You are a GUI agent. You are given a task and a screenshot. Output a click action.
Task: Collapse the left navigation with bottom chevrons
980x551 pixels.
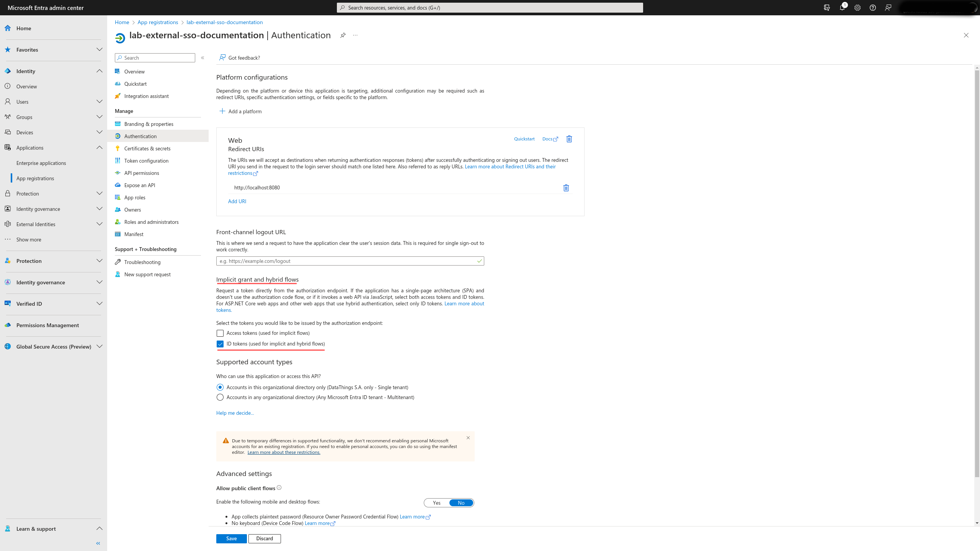98,543
